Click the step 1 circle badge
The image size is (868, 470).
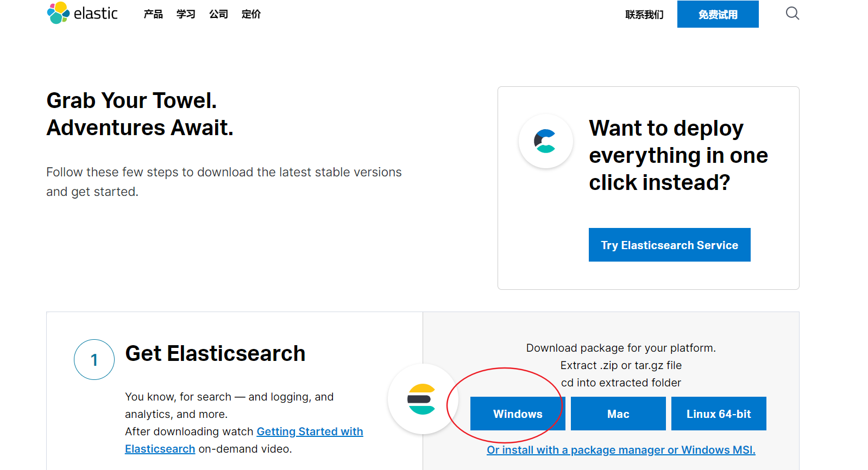[x=94, y=359]
